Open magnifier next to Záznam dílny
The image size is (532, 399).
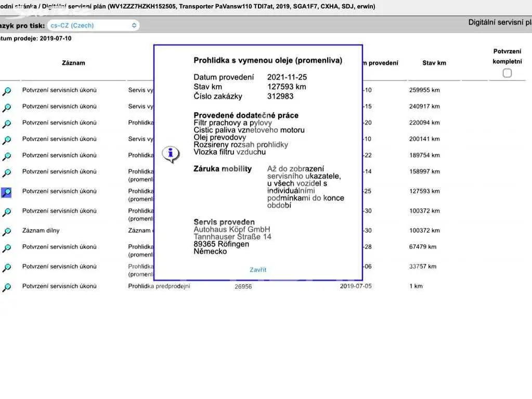6,232
